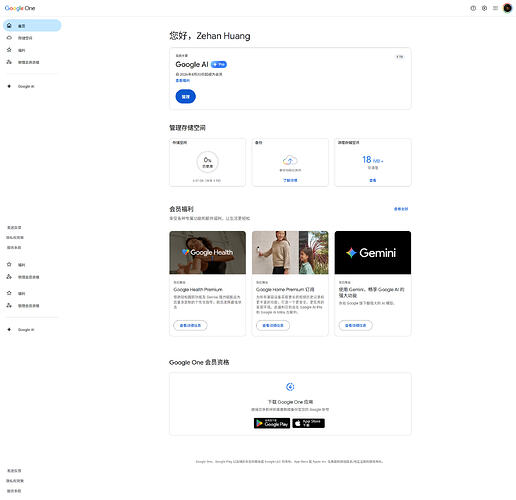Click details button under the Gemini card

click(356, 325)
